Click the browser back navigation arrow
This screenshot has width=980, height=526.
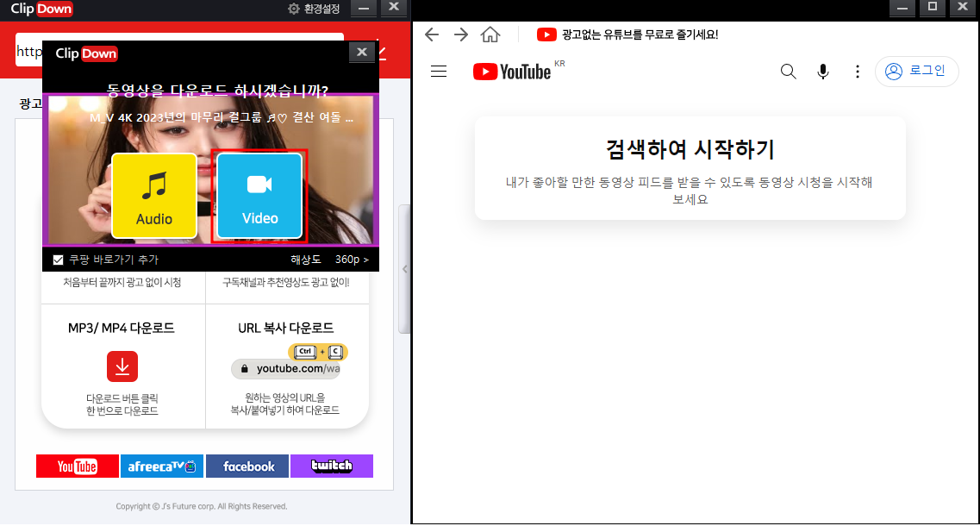click(431, 34)
